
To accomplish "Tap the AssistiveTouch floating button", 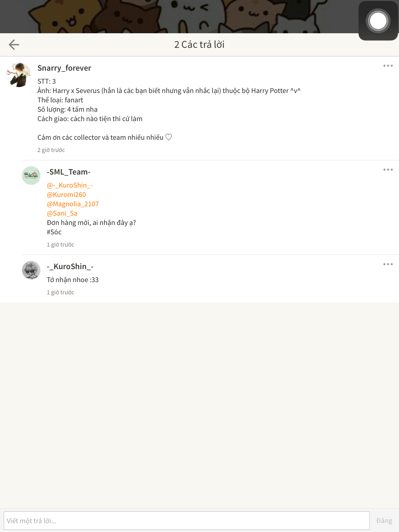I will pyautogui.click(x=378, y=21).
